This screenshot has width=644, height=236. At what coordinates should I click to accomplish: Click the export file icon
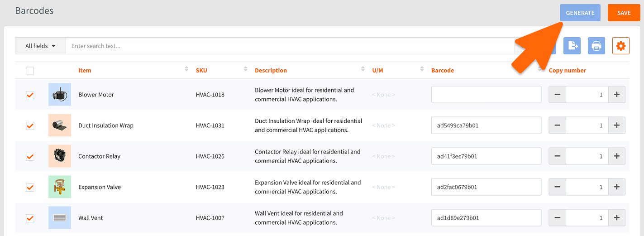[x=572, y=46]
